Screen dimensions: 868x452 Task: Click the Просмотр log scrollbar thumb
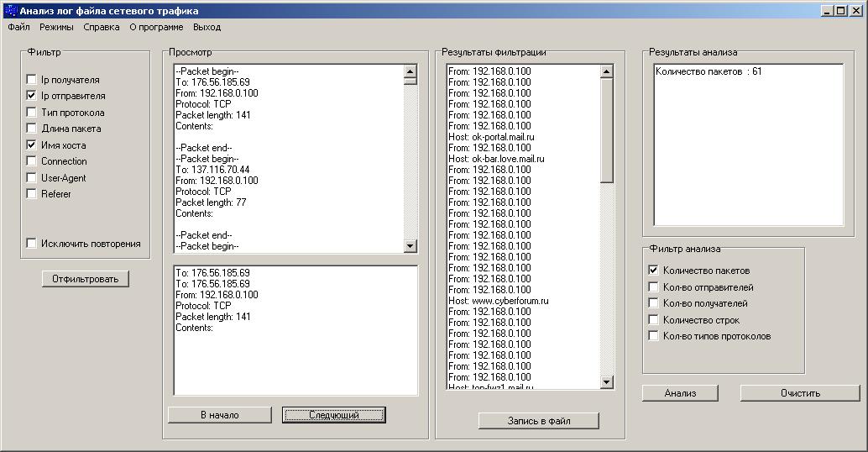410,81
